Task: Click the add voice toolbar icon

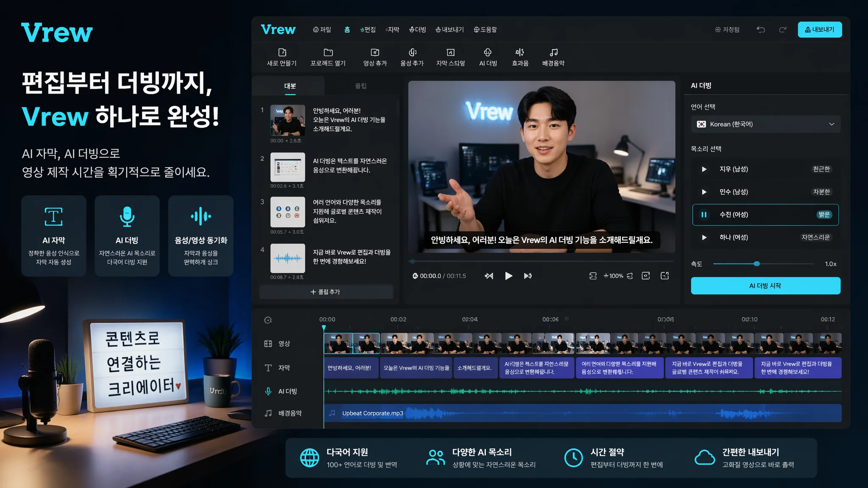Action: pyautogui.click(x=412, y=53)
